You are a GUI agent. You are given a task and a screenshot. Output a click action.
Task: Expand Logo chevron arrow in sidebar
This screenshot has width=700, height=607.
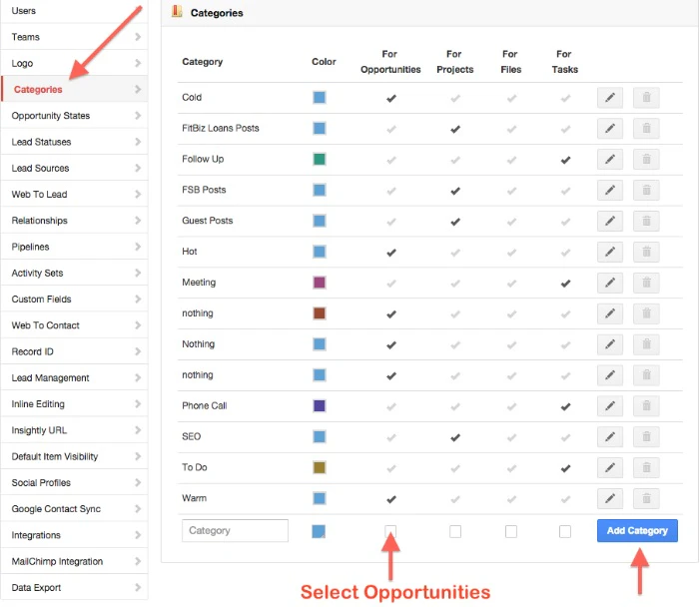[138, 63]
